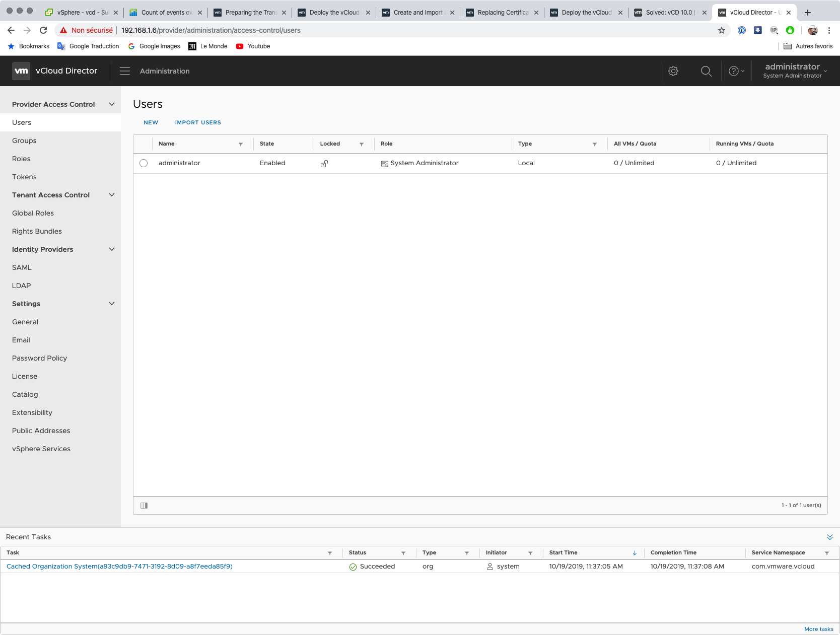Filter the user Type column
Image resolution: width=840 pixels, height=635 pixels.
pos(595,144)
